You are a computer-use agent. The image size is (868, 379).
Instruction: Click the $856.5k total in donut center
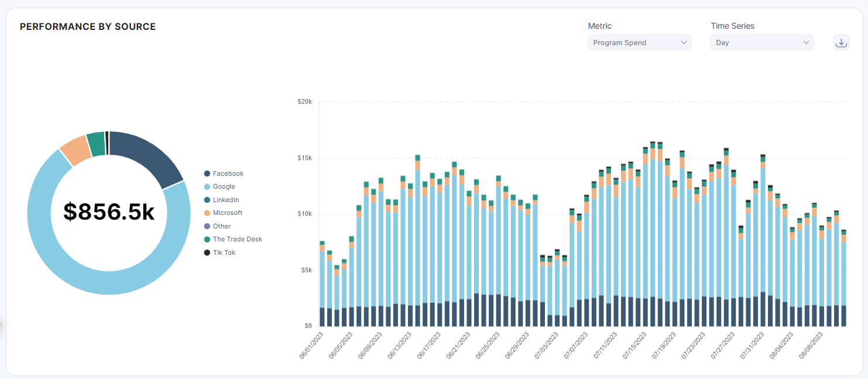point(109,213)
